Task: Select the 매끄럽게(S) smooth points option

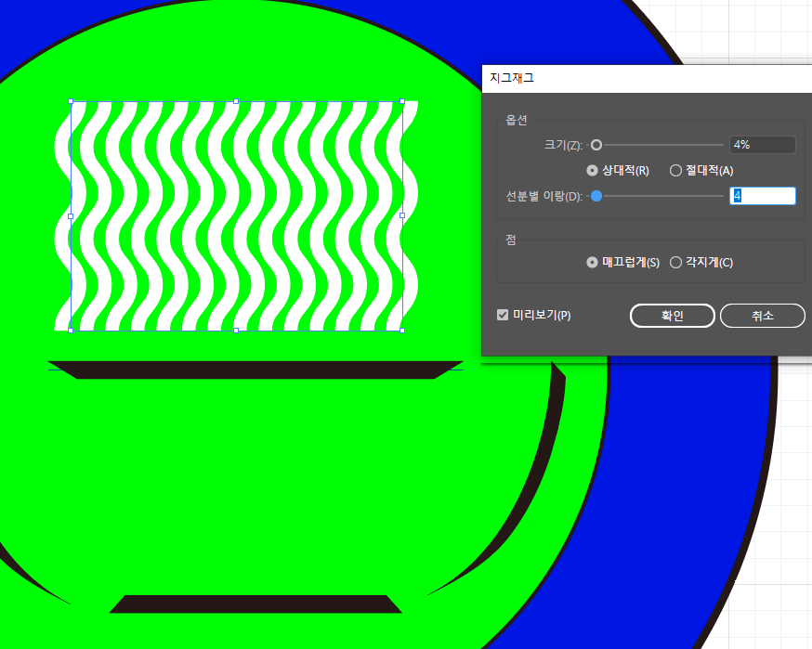Action: [x=592, y=263]
